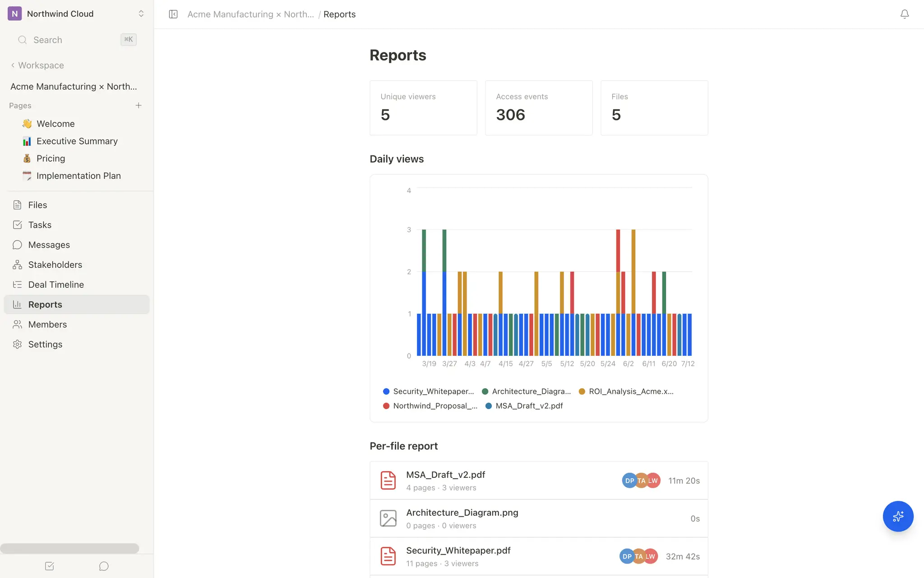Toggle Security_Whitepaper legend series
This screenshot has width=924, height=578.
coord(429,392)
